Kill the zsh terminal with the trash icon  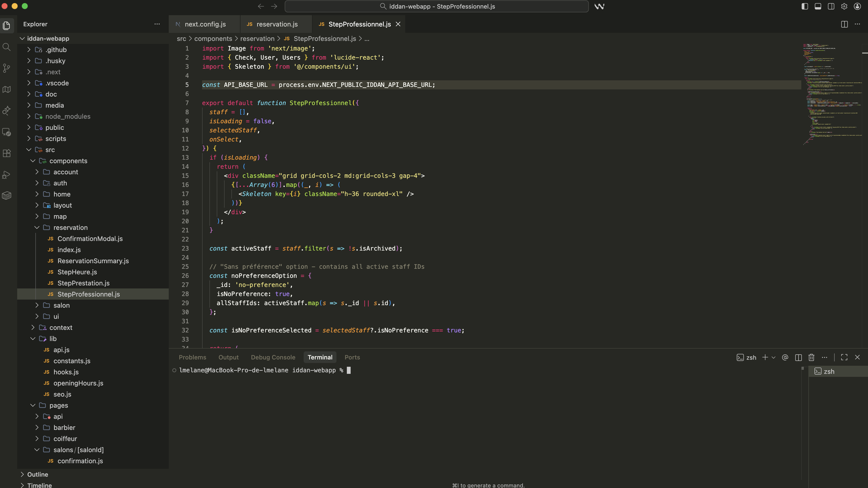click(811, 357)
